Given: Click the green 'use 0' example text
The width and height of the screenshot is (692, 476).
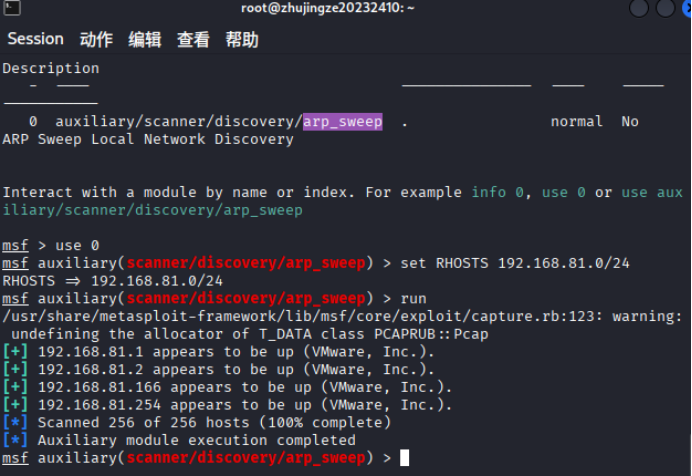Looking at the screenshot, I should pos(564,192).
